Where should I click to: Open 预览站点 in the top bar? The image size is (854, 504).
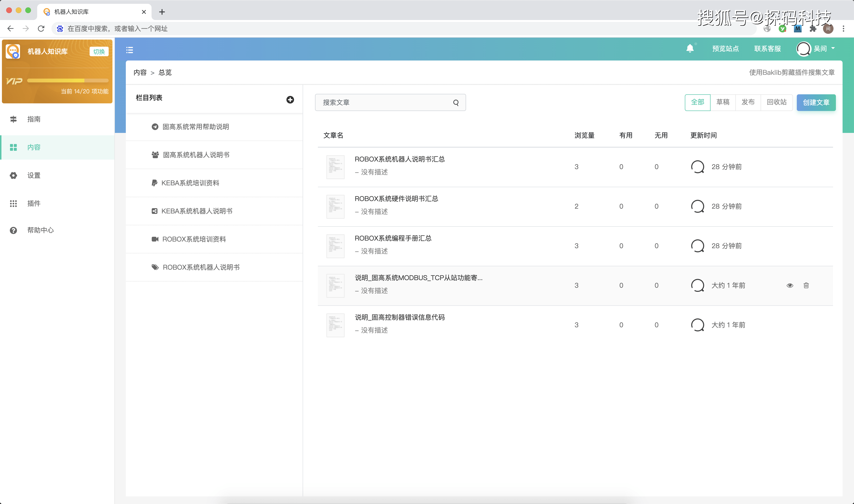click(x=725, y=48)
